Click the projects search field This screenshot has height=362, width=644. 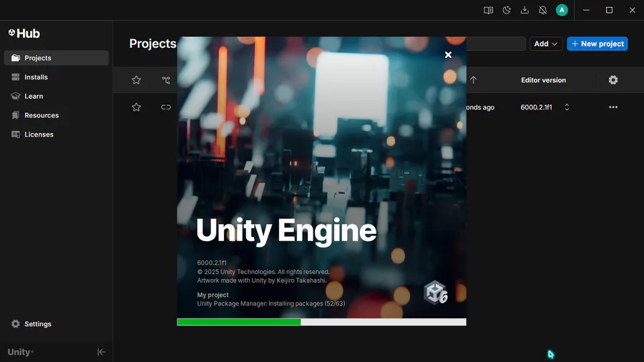click(x=496, y=44)
